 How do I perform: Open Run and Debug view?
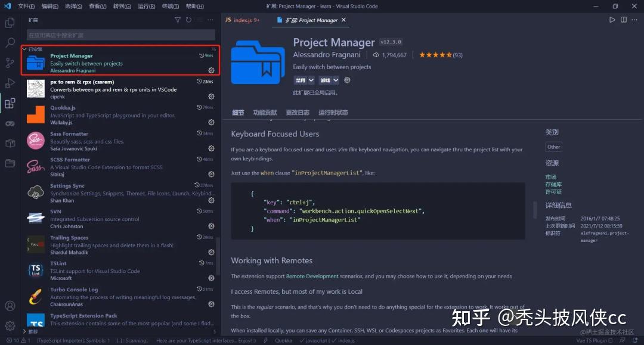tap(10, 82)
